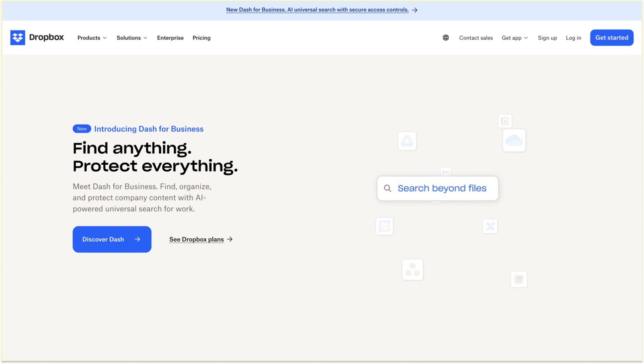Viewport: 644px width, 364px height.
Task: Expand the Solutions dropdown menu
Action: [x=132, y=38]
